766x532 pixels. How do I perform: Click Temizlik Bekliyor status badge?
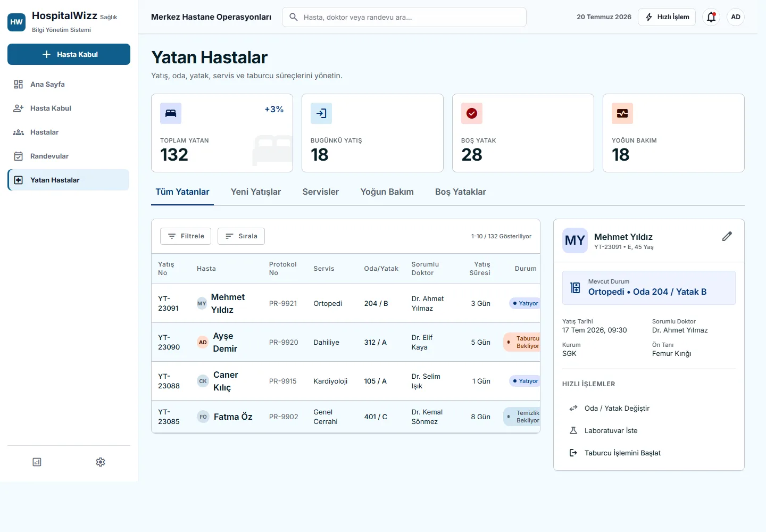522,417
